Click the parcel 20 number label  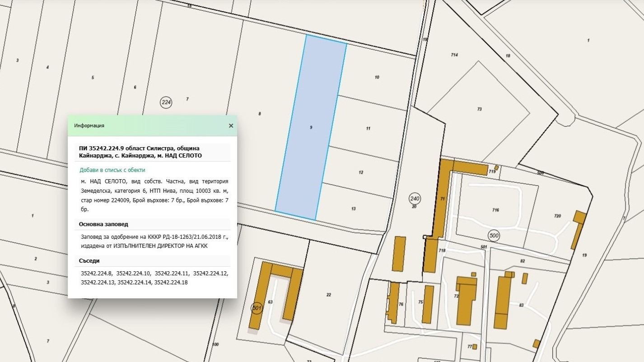tap(414, 206)
